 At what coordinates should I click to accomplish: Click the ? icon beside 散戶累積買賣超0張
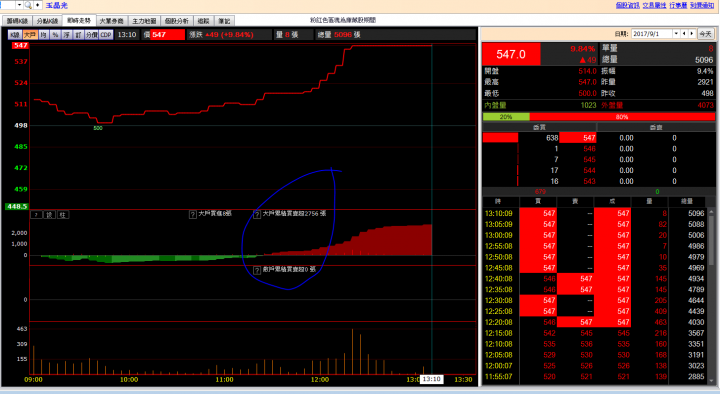(257, 270)
